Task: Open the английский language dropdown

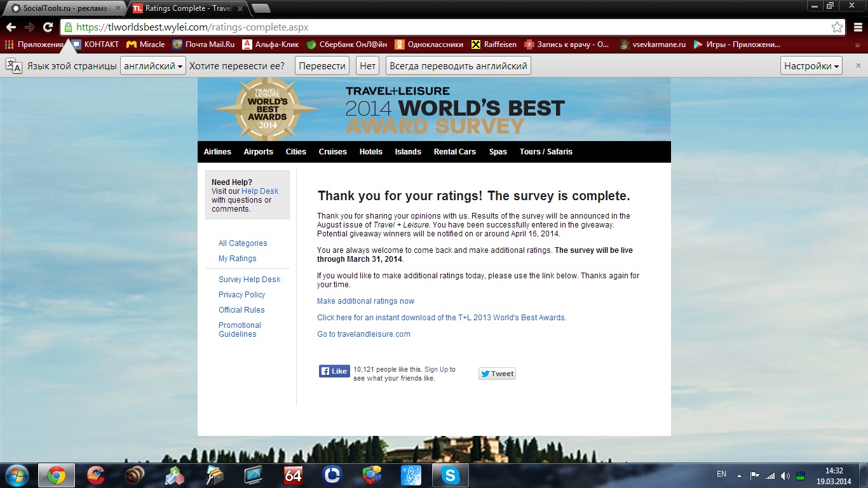Action: click(x=153, y=65)
